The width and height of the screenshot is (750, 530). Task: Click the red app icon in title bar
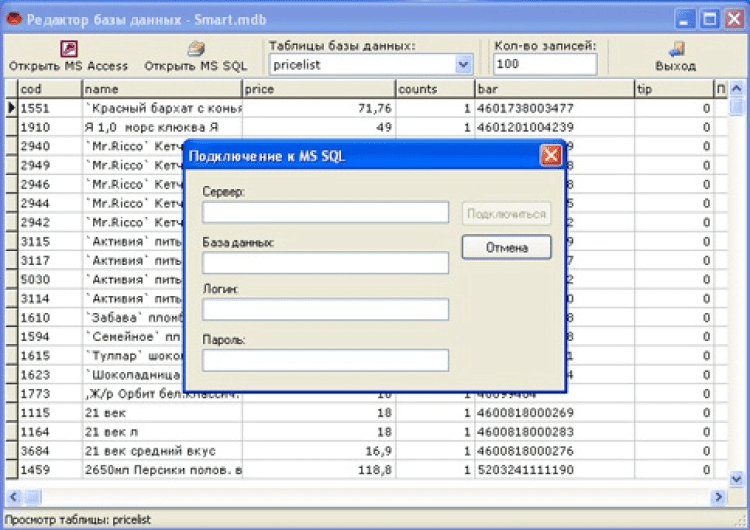click(x=14, y=20)
